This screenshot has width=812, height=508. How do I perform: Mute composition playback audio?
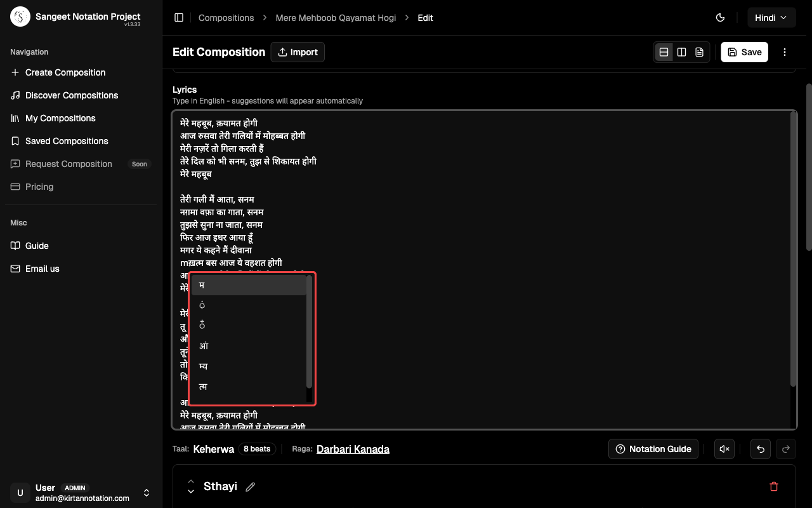[x=724, y=449]
